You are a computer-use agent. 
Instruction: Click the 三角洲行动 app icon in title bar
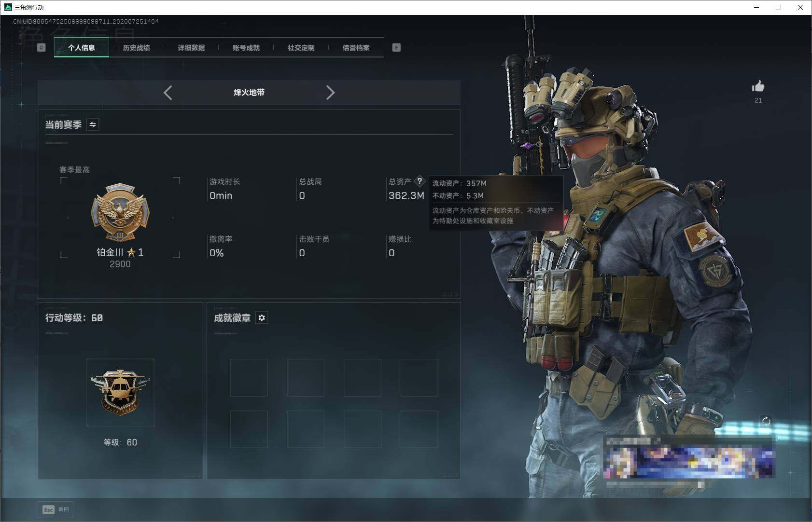[8, 7]
